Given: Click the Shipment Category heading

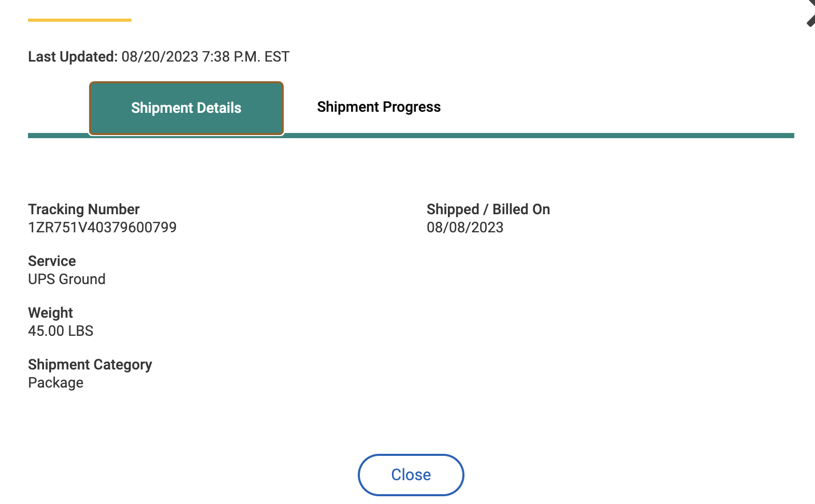Looking at the screenshot, I should click(x=90, y=365).
